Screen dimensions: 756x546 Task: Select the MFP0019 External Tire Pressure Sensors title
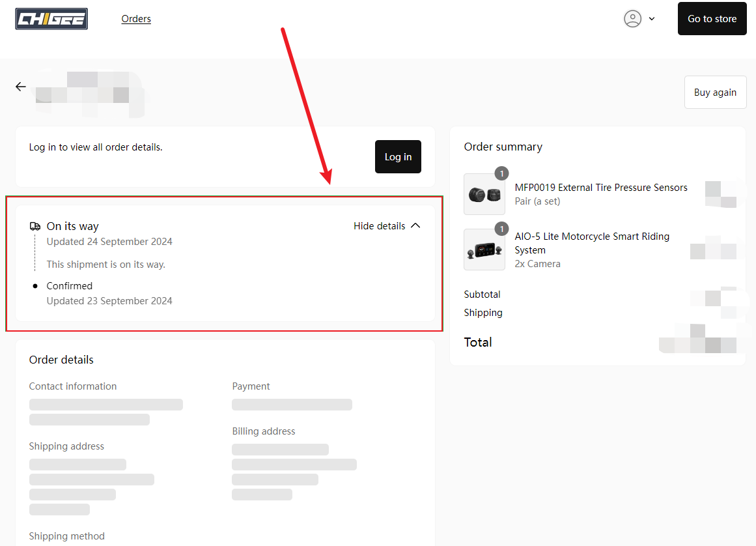[600, 188]
